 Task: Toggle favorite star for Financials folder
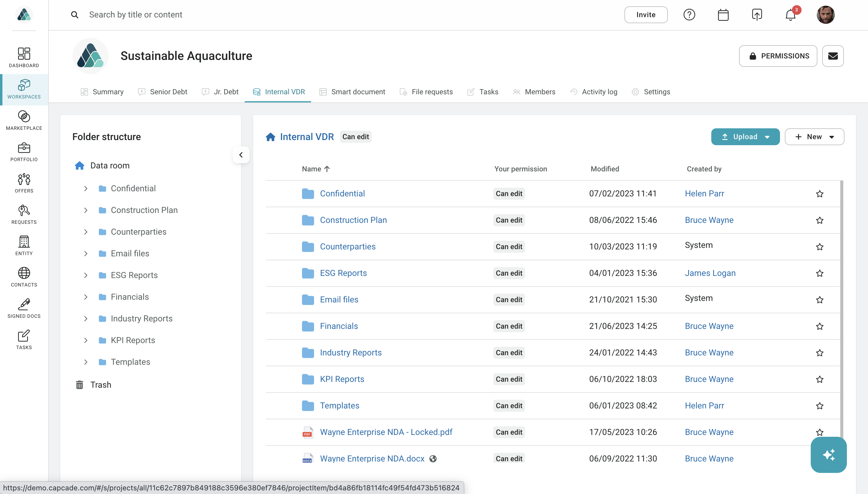click(819, 327)
